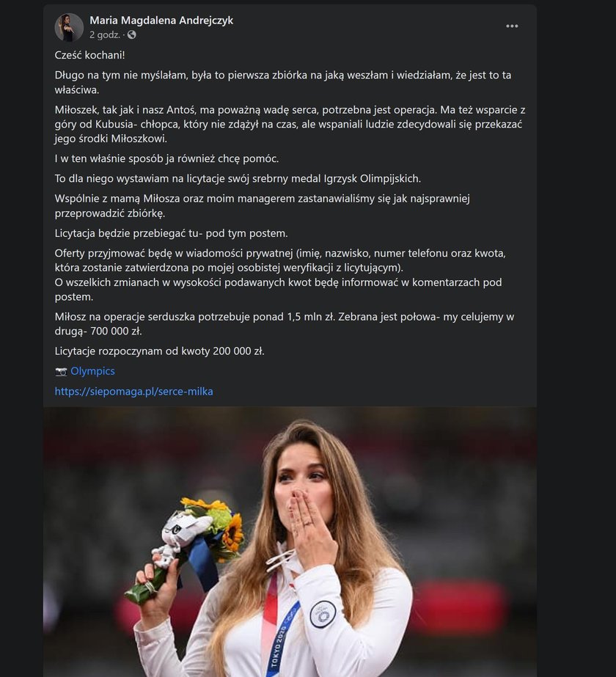
Task: Click the "Cześć kochani!" greeting line
Action: click(x=89, y=55)
